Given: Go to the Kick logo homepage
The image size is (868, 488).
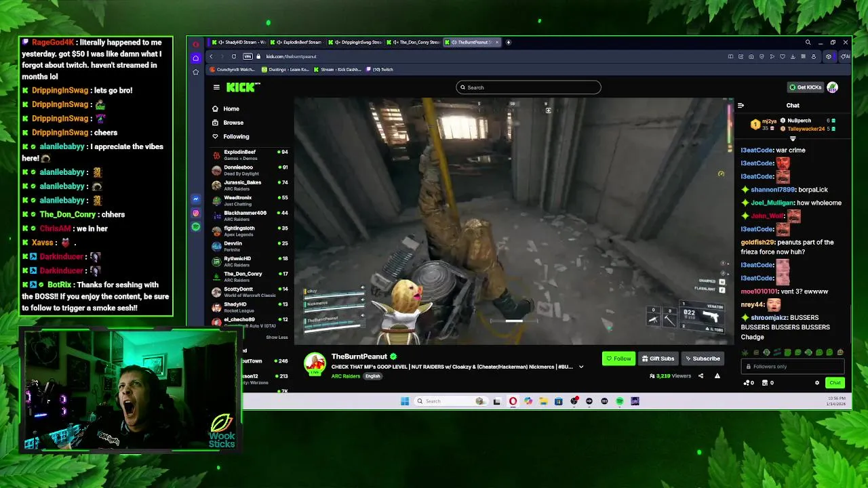Looking at the screenshot, I should point(243,87).
